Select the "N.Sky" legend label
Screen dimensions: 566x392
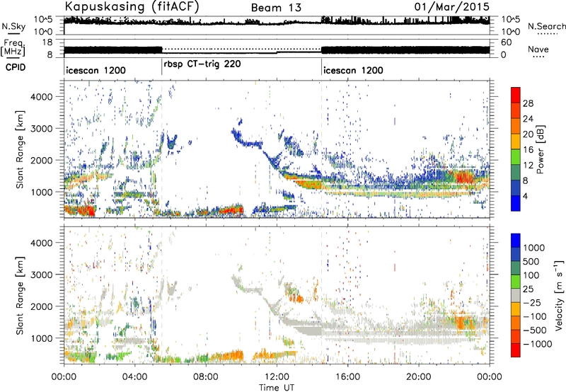13,26
